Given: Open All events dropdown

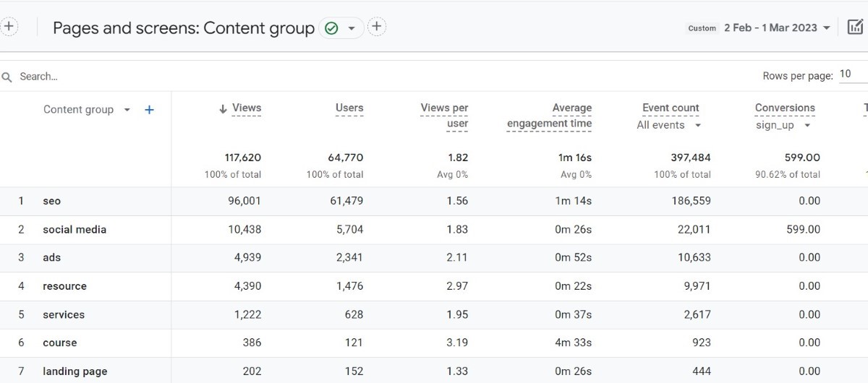Looking at the screenshot, I should (669, 125).
